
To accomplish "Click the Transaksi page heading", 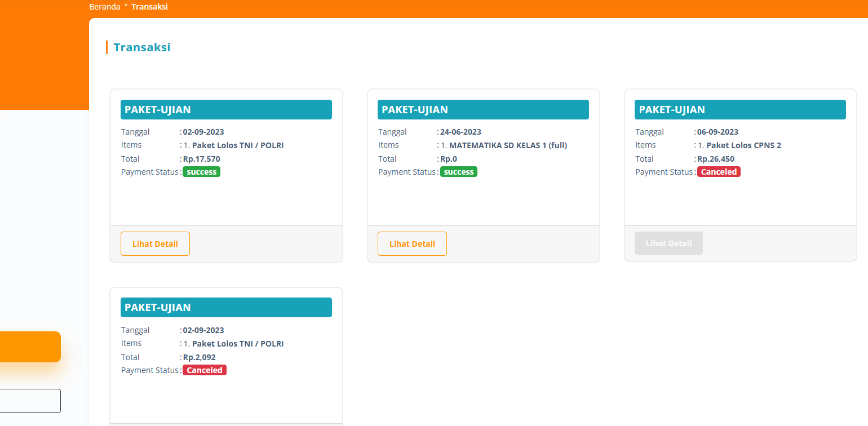I will pyautogui.click(x=141, y=47).
